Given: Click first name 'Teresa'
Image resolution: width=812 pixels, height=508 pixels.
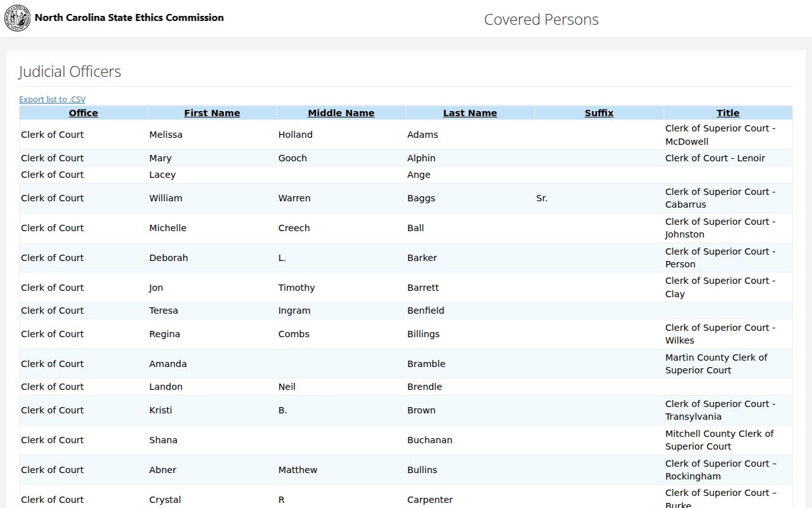Looking at the screenshot, I should 164,311.
